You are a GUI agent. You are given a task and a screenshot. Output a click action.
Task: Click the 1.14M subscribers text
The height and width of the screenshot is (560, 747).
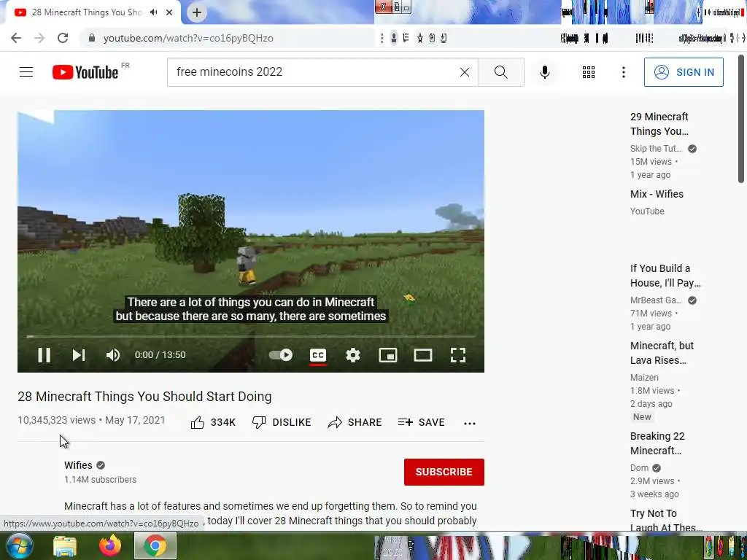click(x=100, y=480)
